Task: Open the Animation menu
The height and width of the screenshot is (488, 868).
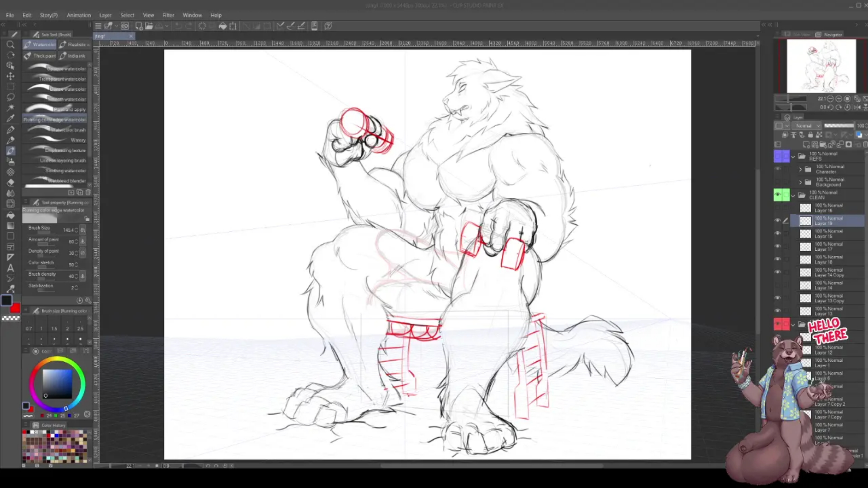Action: [x=79, y=15]
